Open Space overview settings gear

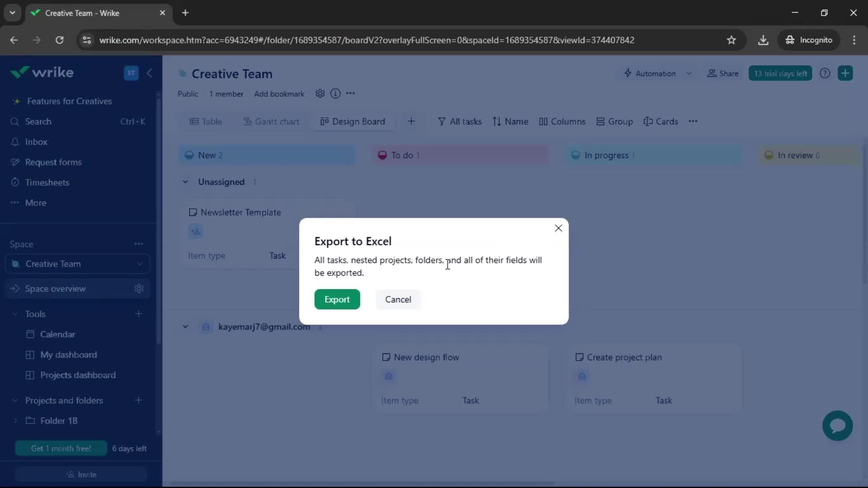139,289
